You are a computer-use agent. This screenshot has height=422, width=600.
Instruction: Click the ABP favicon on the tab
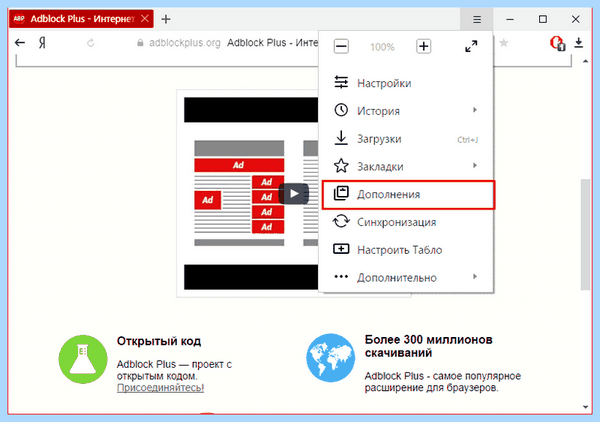[x=19, y=19]
